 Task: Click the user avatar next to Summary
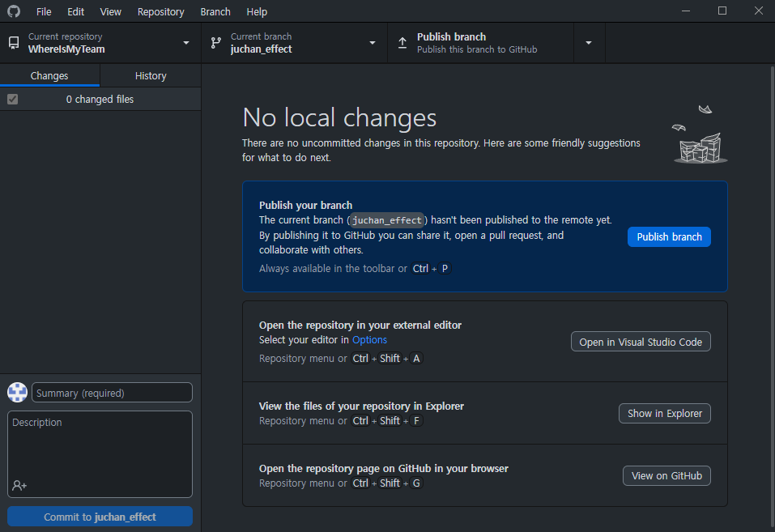point(17,393)
